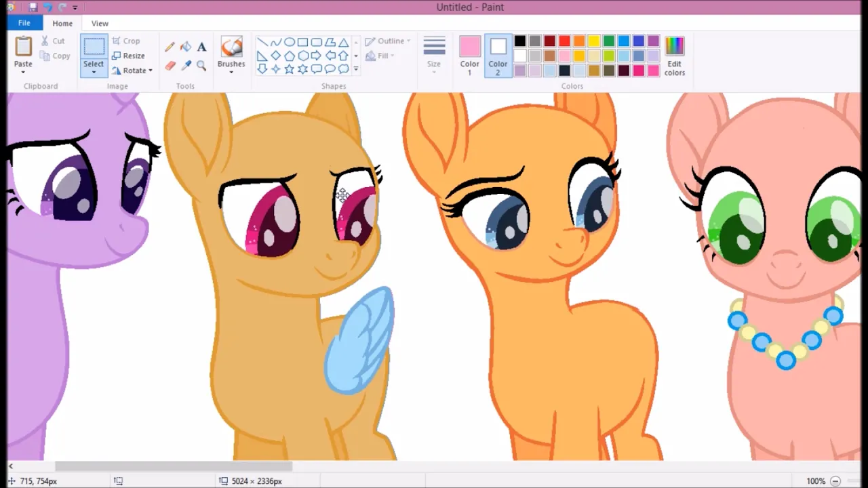Click the Copy button
Viewport: 868px width, 488px height.
click(x=55, y=56)
